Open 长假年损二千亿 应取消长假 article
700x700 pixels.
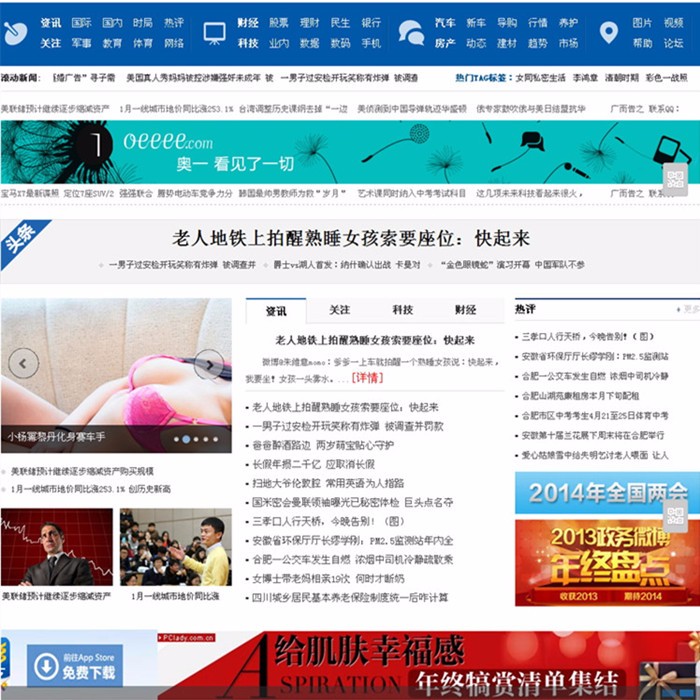pos(313,464)
